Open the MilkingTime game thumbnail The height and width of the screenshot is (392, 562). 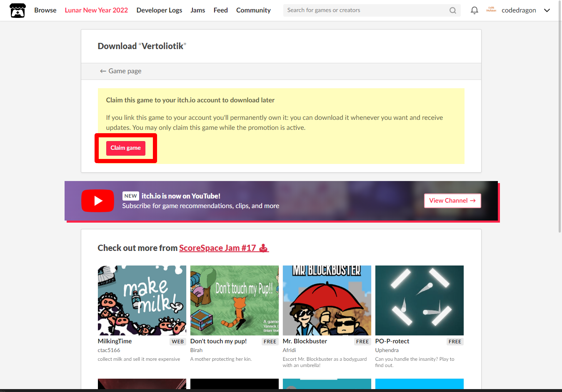[x=142, y=300]
